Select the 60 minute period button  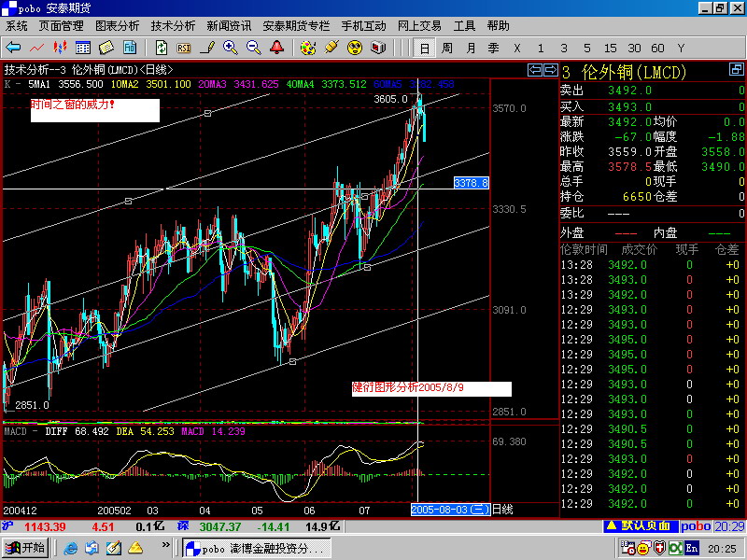click(x=657, y=49)
